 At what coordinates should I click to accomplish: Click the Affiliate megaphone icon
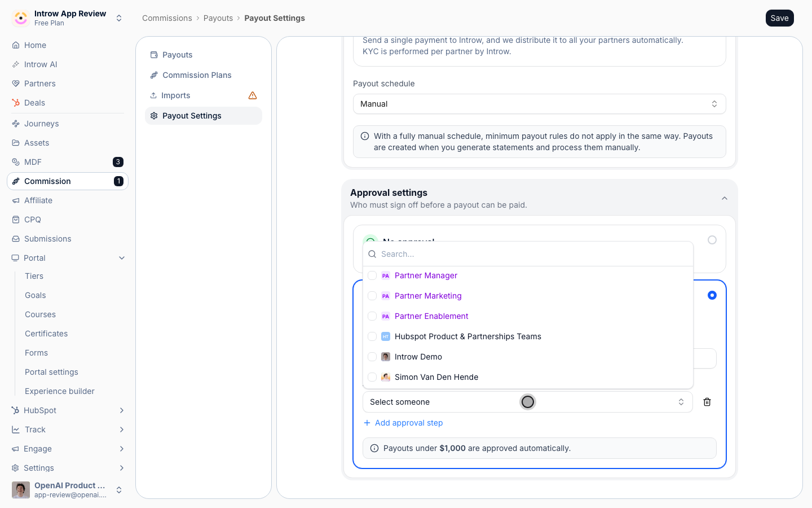(16, 200)
